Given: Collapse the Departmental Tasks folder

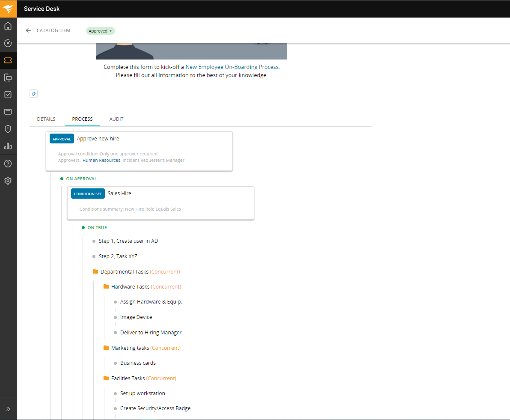Looking at the screenshot, I should click(x=95, y=272).
